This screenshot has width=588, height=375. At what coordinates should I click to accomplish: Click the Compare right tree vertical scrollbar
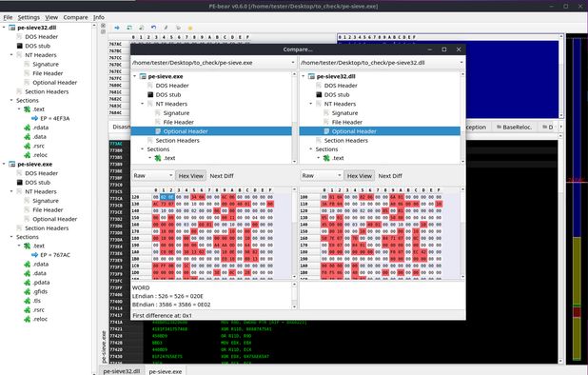point(462,117)
